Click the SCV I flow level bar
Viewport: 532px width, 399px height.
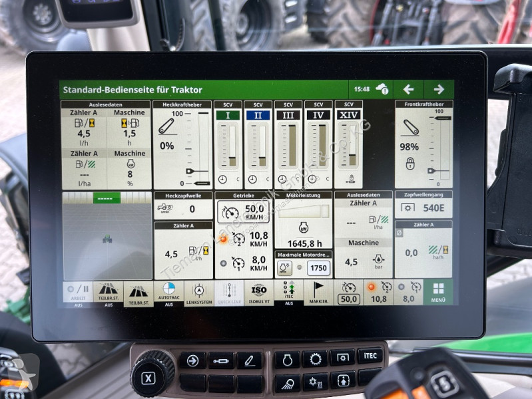232,146
